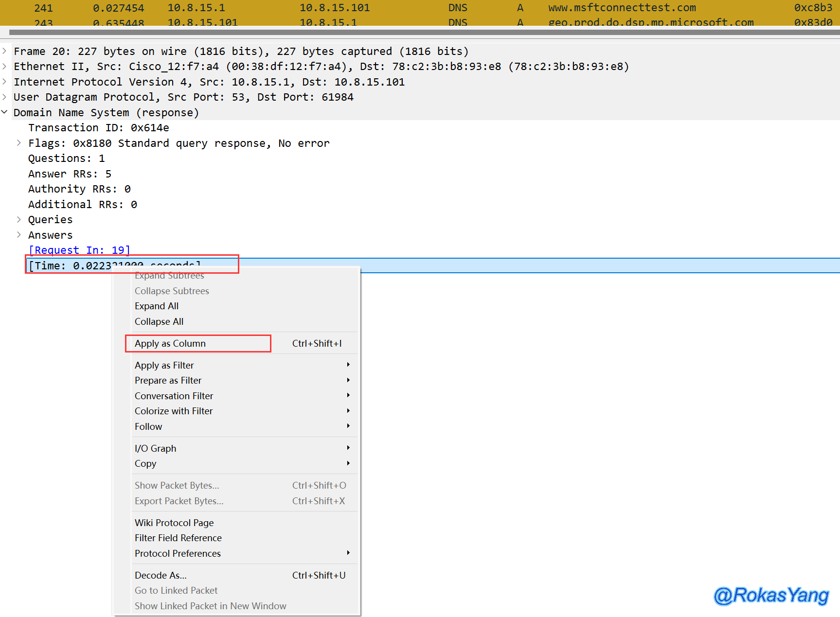
Task: Open the Prepare as Filter submenu
Action: click(x=168, y=380)
